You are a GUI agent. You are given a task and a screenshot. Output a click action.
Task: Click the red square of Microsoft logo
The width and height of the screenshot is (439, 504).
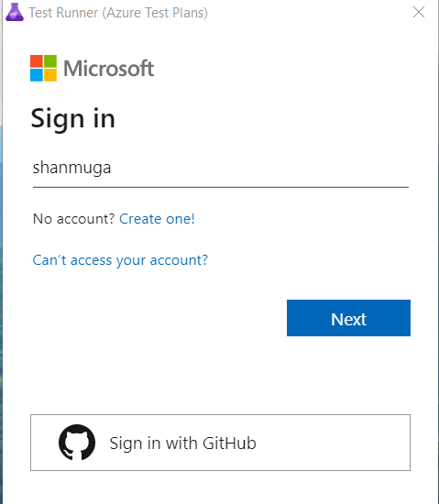coord(37,61)
